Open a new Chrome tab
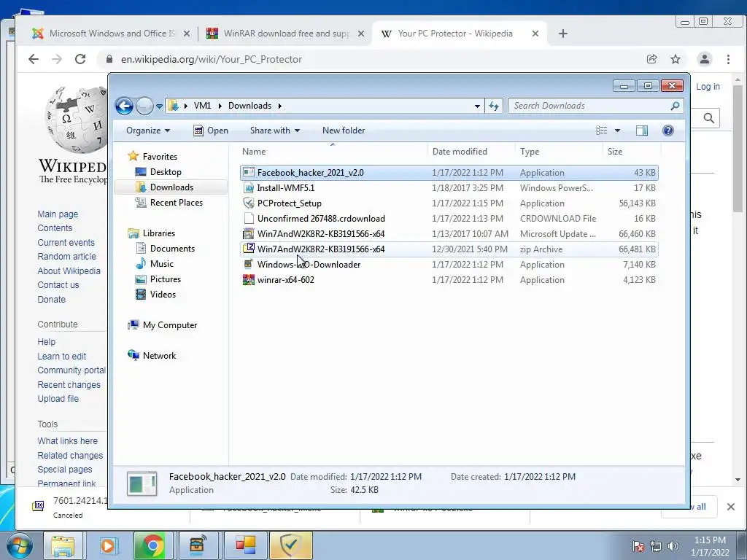Screen dimensions: 747x560 (x=562, y=34)
